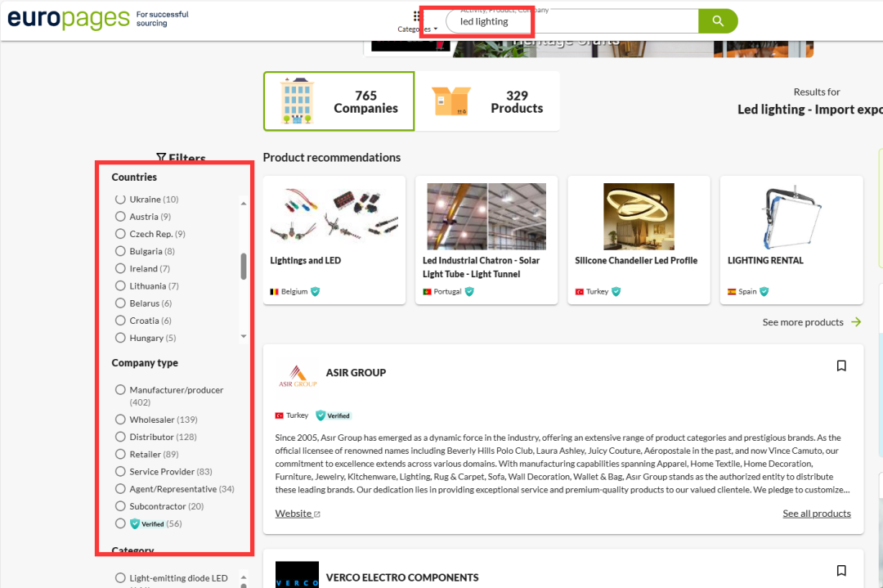Viewport: 883px width, 588px height.
Task: Open Lightings and LED product title
Action: click(305, 260)
